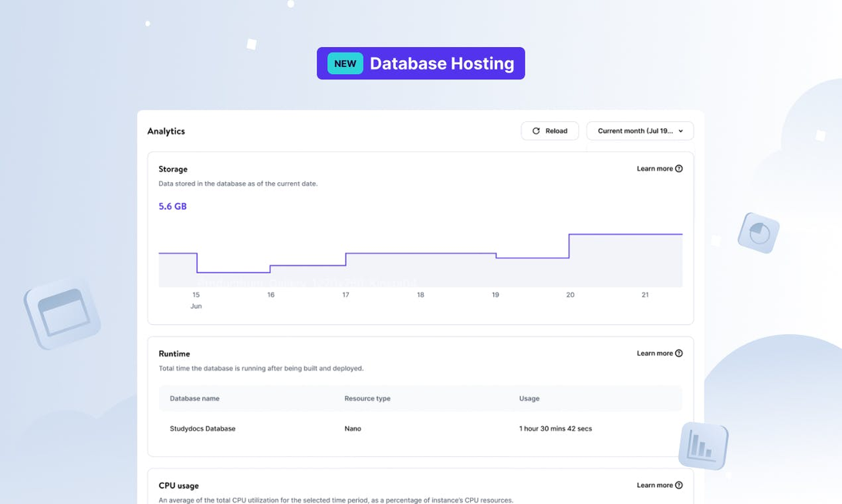Click the Nano resource type cell
The height and width of the screenshot is (504, 842).
pos(353,428)
